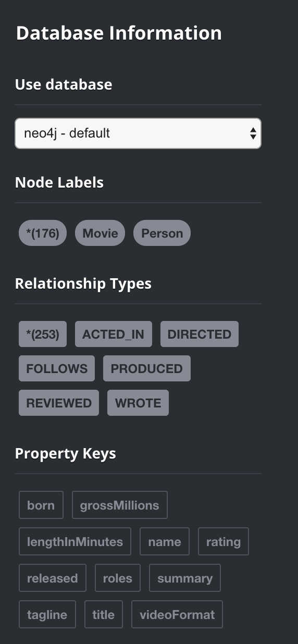
Task: Select the Movie node label
Action: click(100, 233)
